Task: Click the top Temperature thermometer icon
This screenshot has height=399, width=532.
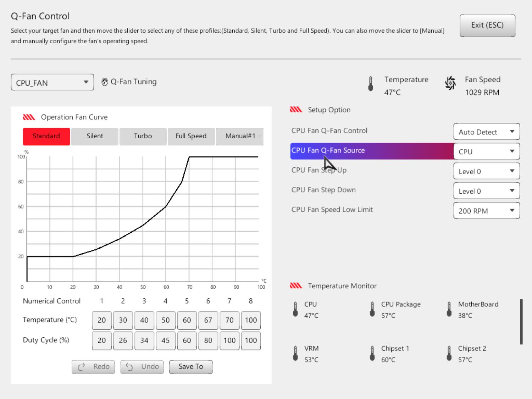Action: pos(371,84)
